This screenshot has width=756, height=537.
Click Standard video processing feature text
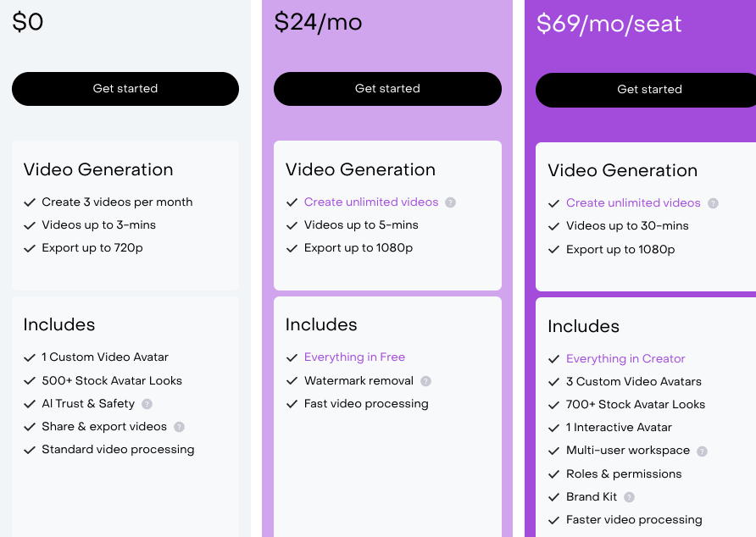coord(118,450)
